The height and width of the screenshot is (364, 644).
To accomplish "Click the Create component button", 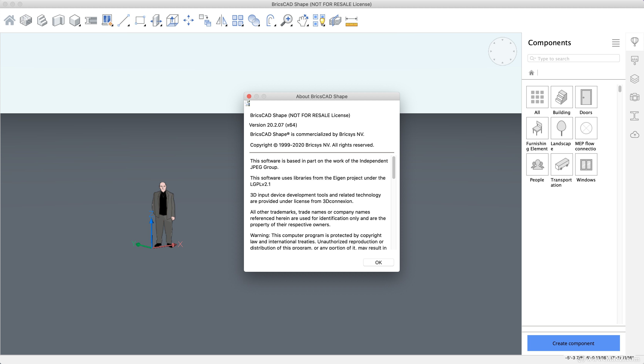I will coord(573,343).
